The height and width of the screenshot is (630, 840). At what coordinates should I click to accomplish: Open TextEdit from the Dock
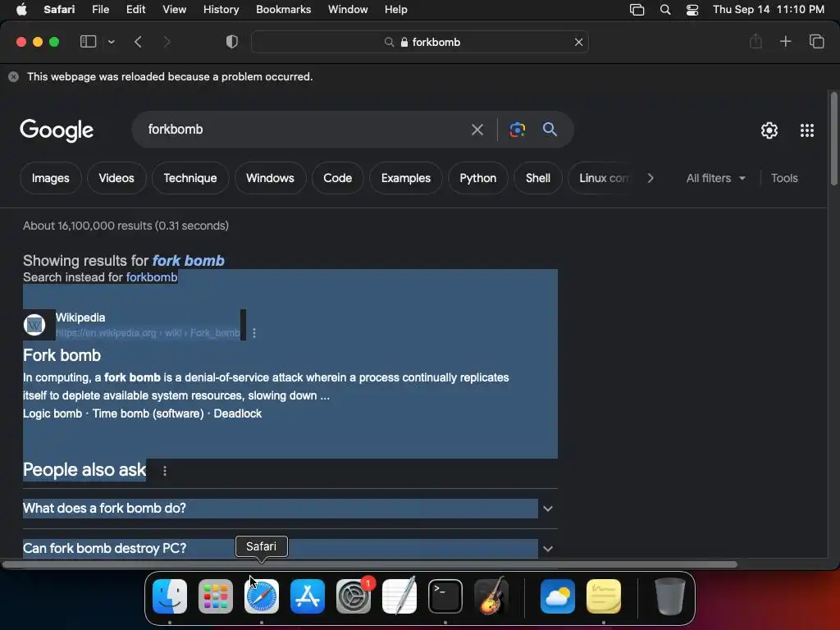[399, 596]
